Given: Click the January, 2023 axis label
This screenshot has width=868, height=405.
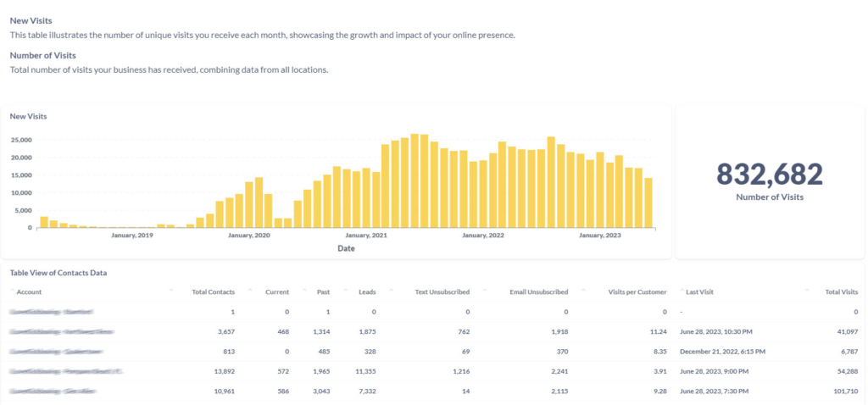Looking at the screenshot, I should (600, 236).
